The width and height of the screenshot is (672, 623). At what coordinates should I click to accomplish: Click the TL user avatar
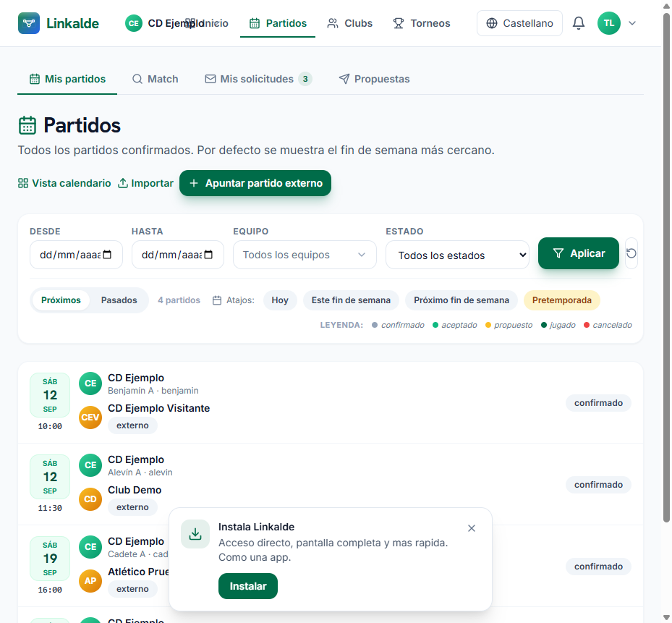[608, 23]
